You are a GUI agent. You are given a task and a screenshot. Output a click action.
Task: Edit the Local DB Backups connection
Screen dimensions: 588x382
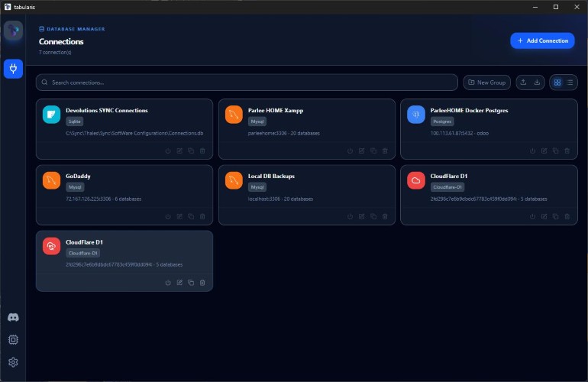pos(361,216)
